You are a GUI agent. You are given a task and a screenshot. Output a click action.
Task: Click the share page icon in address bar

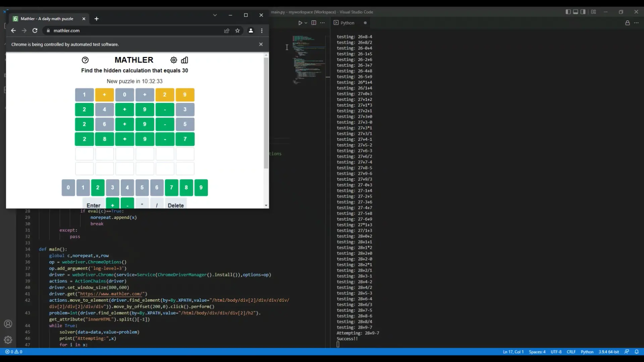point(227,31)
